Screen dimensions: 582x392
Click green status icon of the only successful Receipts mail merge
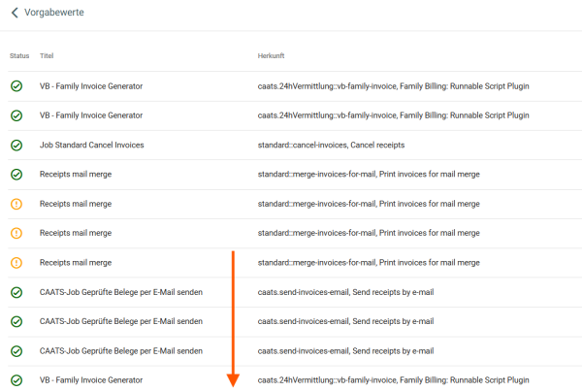[x=16, y=175]
